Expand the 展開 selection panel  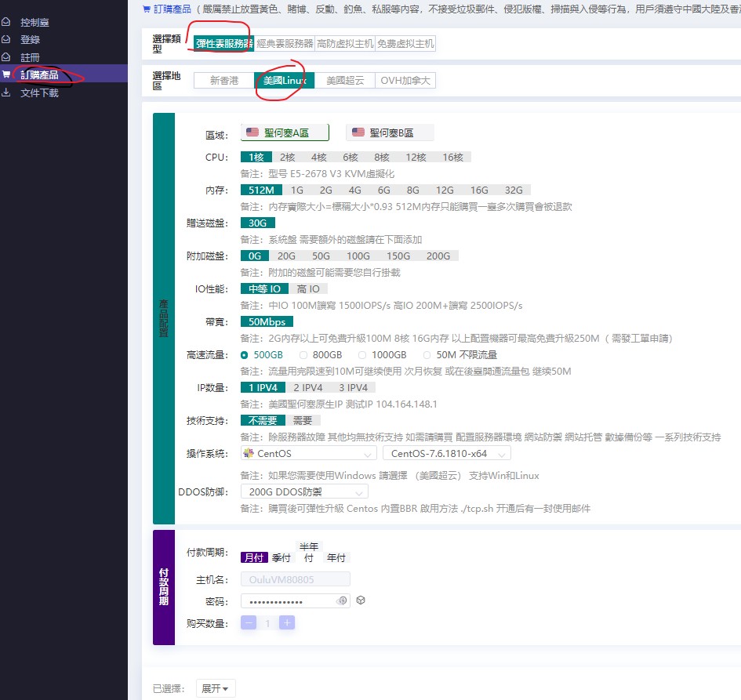click(215, 687)
